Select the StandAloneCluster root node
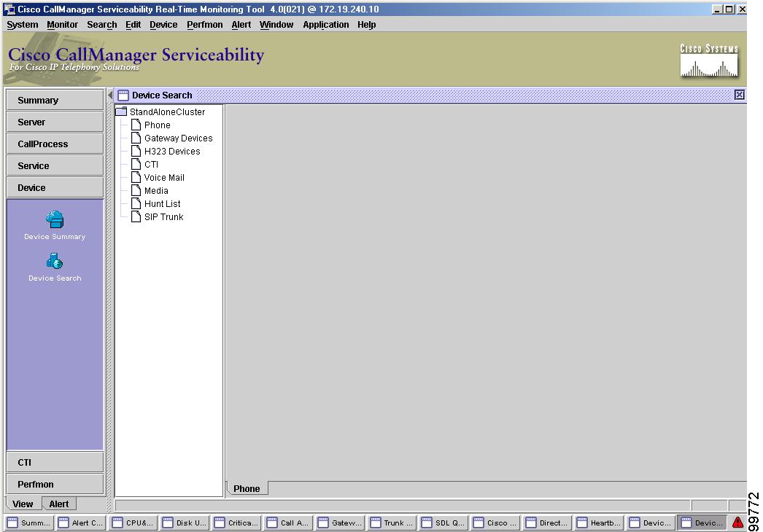 (167, 112)
